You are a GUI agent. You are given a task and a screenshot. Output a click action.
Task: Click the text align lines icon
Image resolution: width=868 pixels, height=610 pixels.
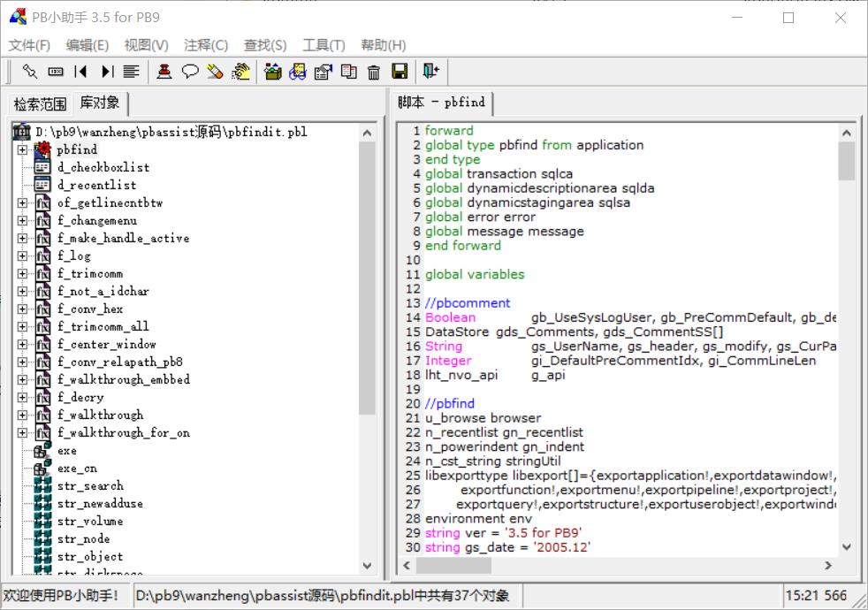point(131,72)
